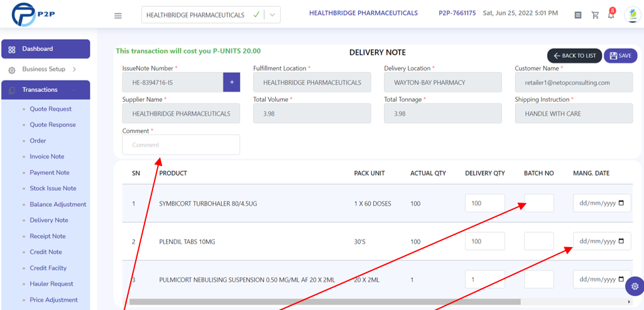The height and width of the screenshot is (310, 644).
Task: Open Credit Facilty in sidebar
Action: pos(48,268)
